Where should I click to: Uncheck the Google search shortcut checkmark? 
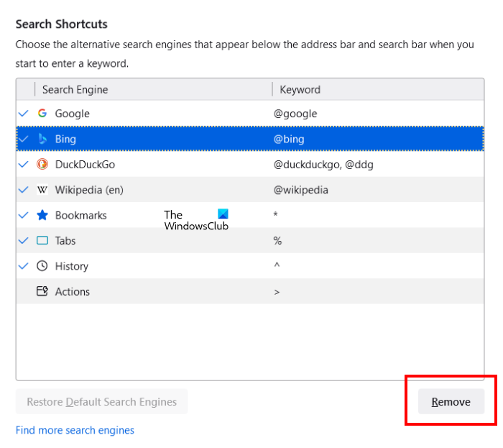[24, 114]
